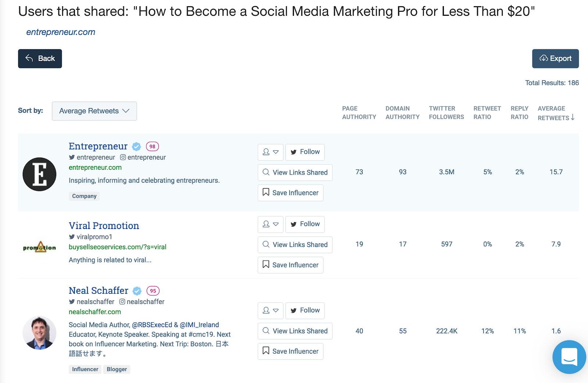Click Entrepreneur's logo avatar

click(x=39, y=174)
